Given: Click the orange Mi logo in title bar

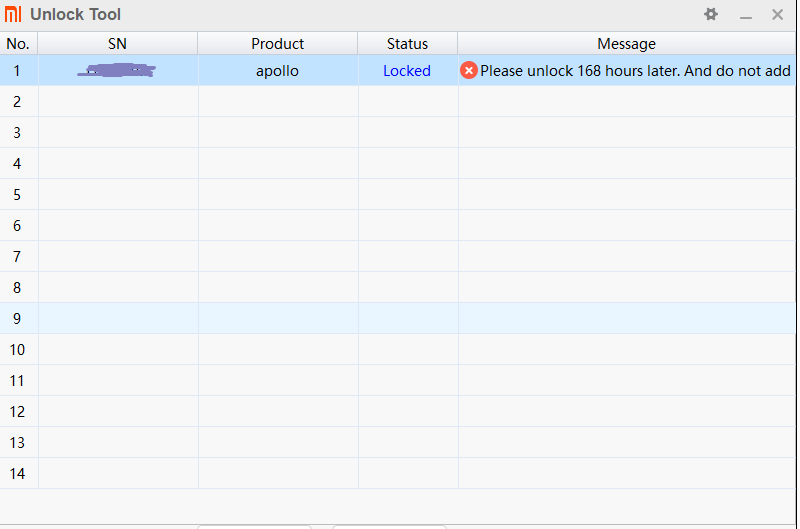Looking at the screenshot, I should tap(13, 15).
